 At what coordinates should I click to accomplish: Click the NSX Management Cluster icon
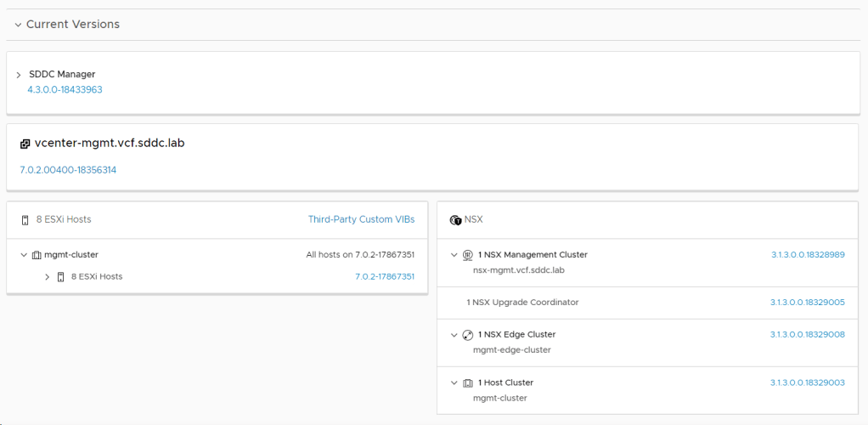tap(467, 255)
